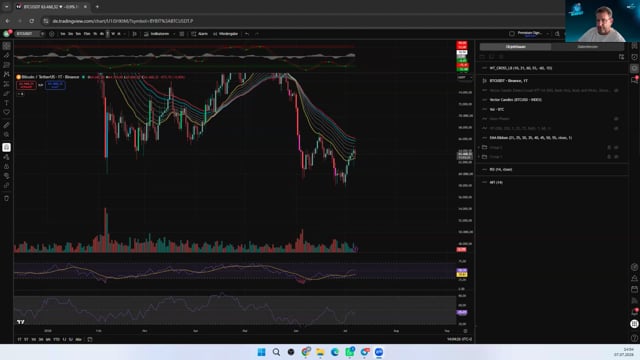Select the MT_CROSS_LB indicator row
The image size is (640, 360).
553,68
